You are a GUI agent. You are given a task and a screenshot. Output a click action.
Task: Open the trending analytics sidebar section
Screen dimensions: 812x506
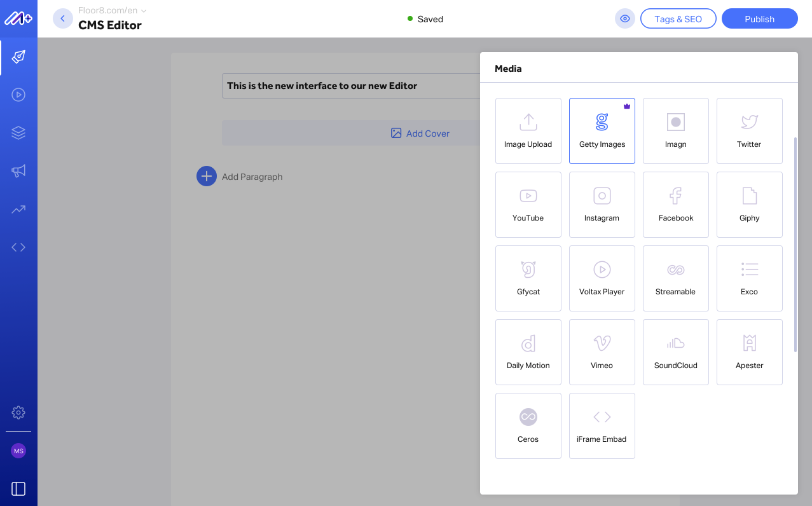[x=18, y=209]
